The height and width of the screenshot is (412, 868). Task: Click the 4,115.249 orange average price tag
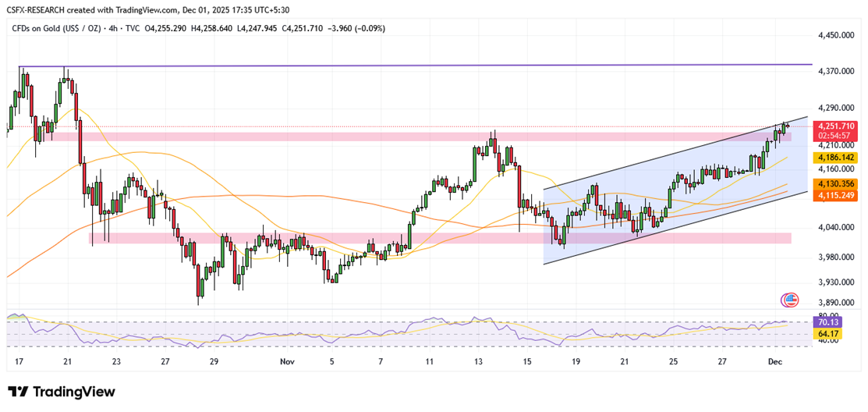pos(834,194)
